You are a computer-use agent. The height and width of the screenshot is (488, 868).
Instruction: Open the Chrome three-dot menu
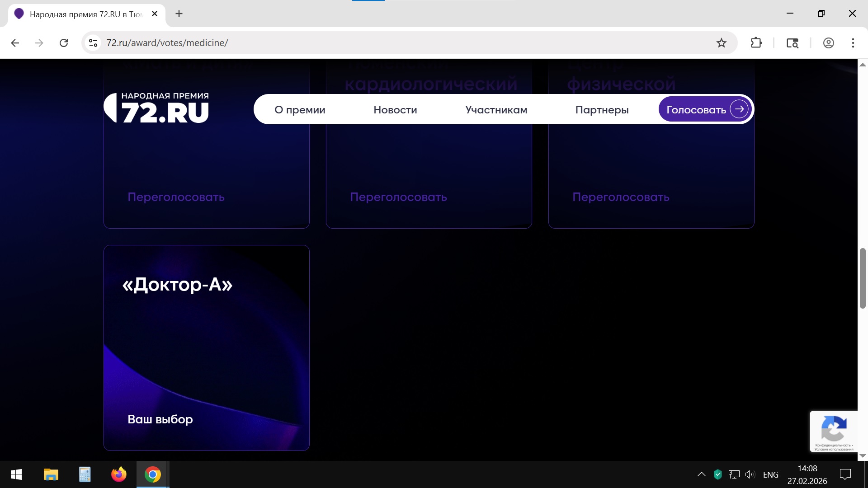coord(853,43)
